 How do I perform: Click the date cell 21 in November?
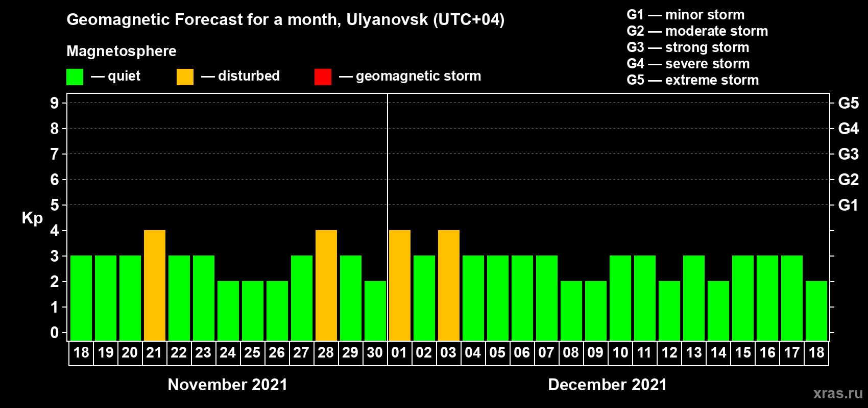tap(155, 353)
